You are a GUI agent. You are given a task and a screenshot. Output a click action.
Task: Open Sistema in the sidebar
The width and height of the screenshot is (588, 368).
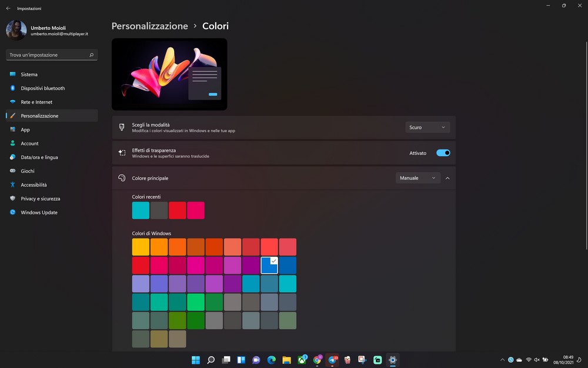(x=29, y=75)
